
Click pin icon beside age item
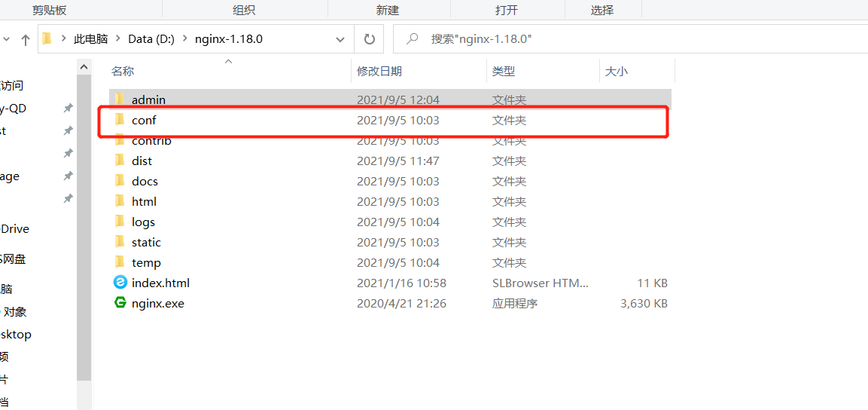click(68, 176)
